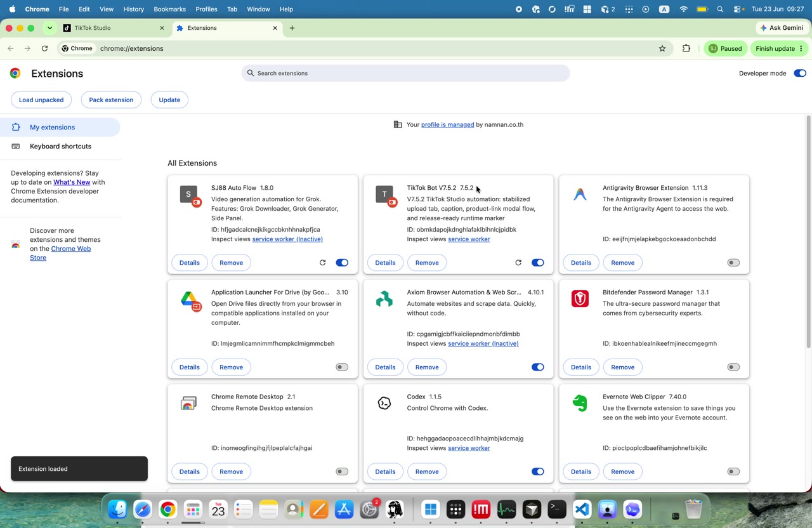Remove the TikTok Bot V7.5.2 extension

pyautogui.click(x=427, y=263)
